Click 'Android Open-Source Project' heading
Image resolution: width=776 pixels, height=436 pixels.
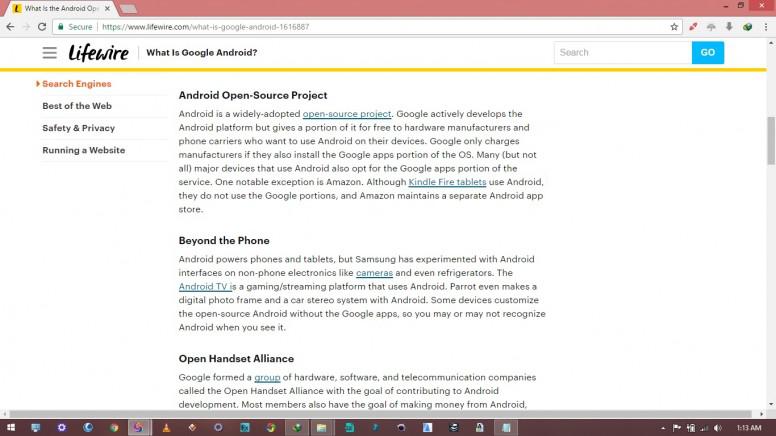click(253, 95)
